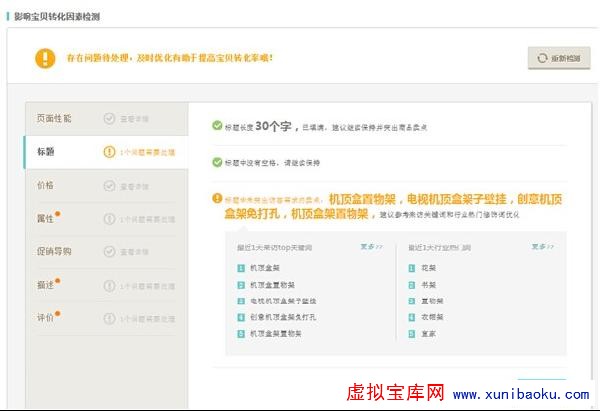This screenshot has width=600, height=411.
Task: Click the green checkmark next to 标题中没有空格
Action: pos(217,161)
